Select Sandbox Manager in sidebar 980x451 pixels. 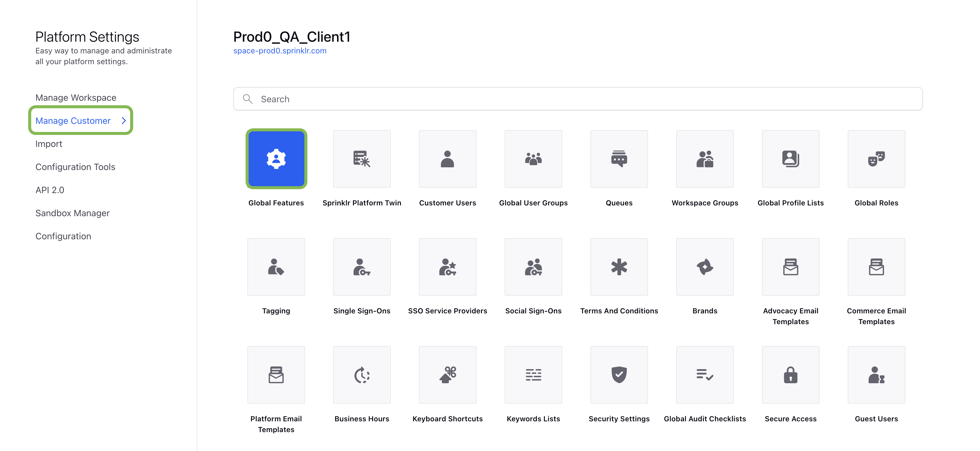[x=72, y=213]
